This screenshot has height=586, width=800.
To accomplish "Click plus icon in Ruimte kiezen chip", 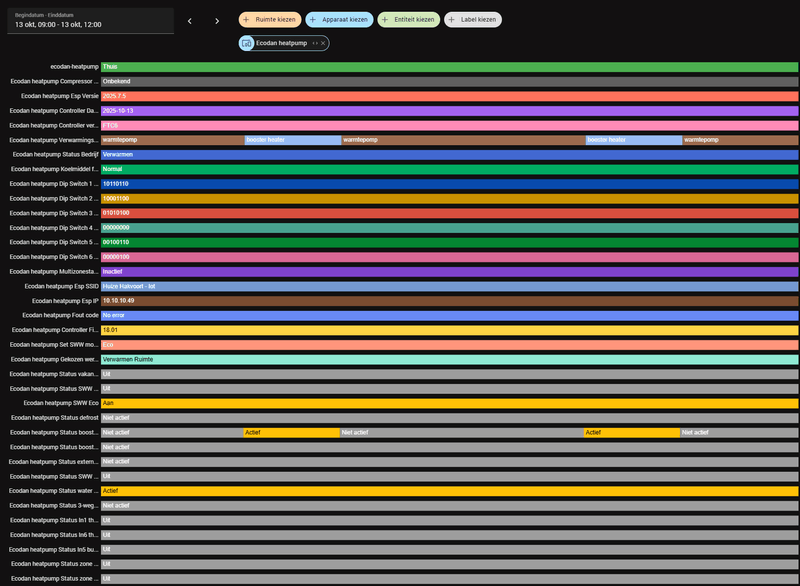I will coord(246,19).
